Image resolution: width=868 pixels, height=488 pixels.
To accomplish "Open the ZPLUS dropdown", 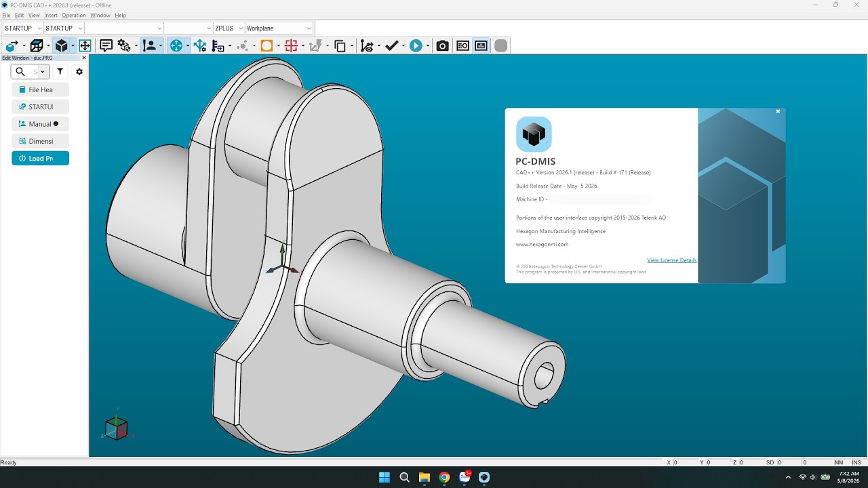I will [x=229, y=28].
